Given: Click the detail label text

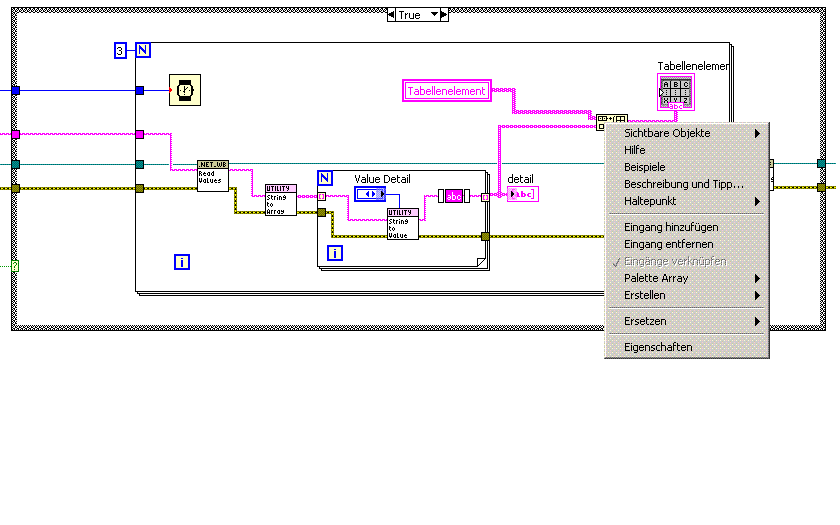Looking at the screenshot, I should (x=520, y=179).
